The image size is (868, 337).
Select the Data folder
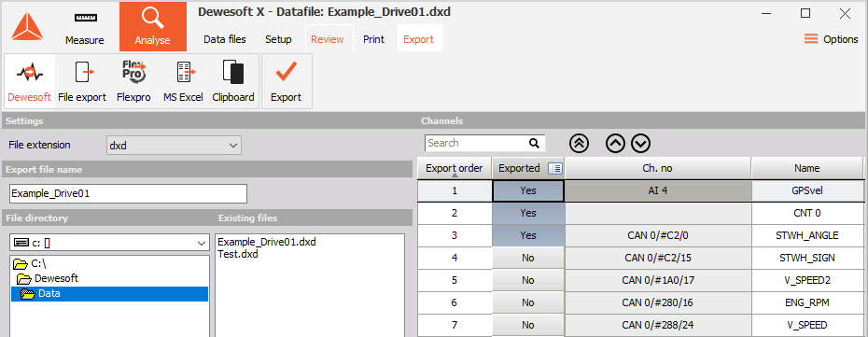pos(109,294)
